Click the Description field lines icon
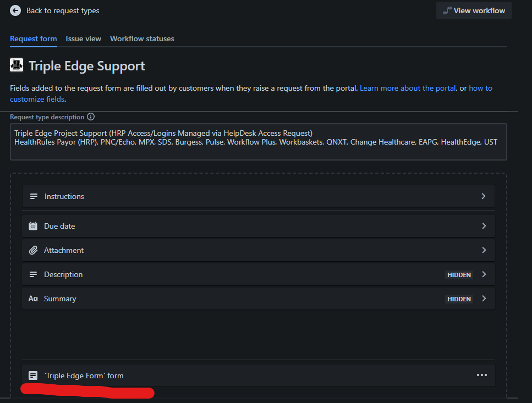532x403 pixels. tap(33, 274)
